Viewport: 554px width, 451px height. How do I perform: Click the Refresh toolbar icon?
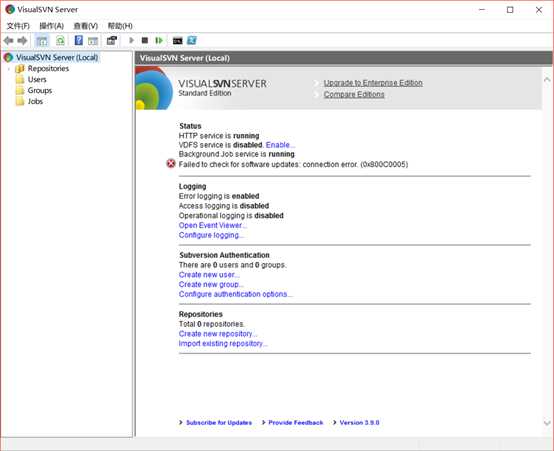pyautogui.click(x=60, y=41)
